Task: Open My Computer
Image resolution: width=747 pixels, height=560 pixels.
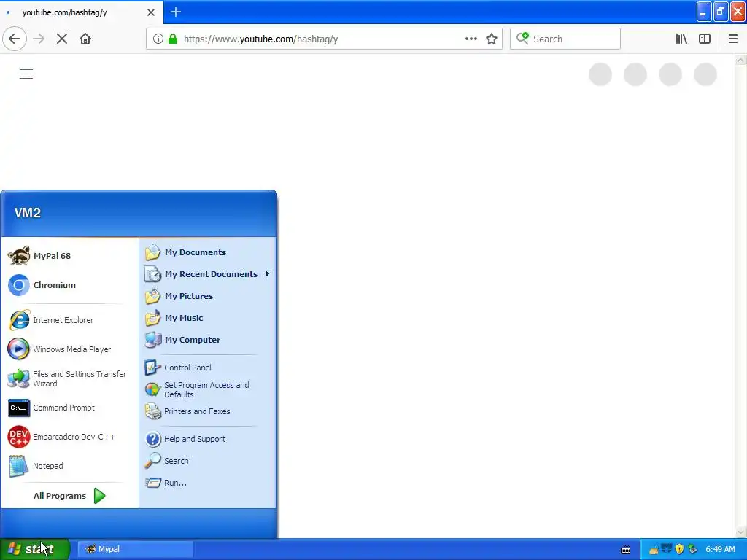Action: [x=208, y=340]
